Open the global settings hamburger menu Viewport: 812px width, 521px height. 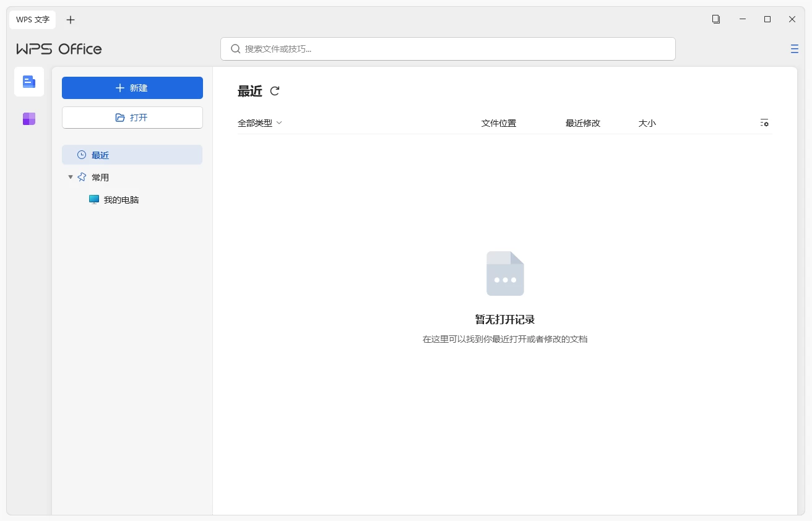pos(794,48)
